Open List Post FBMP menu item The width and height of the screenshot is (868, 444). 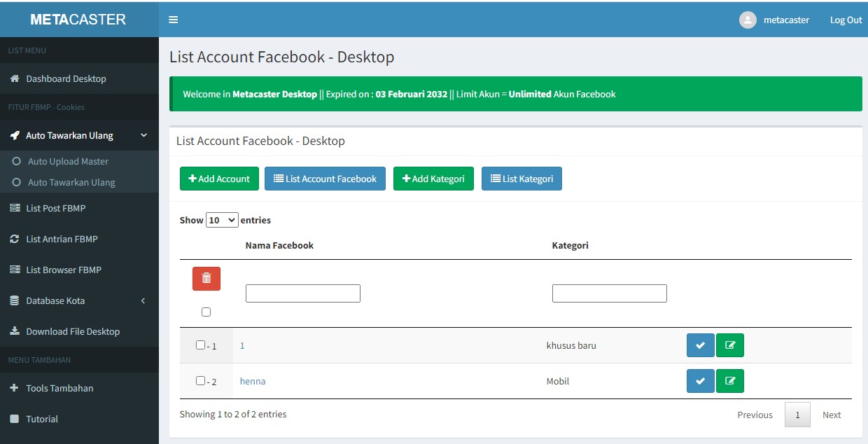coord(55,208)
